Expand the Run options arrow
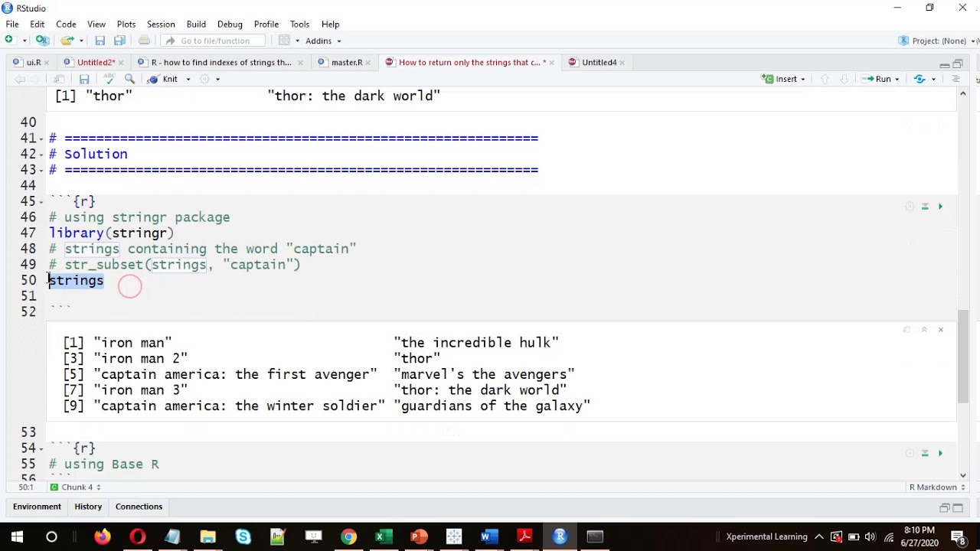 coord(897,79)
